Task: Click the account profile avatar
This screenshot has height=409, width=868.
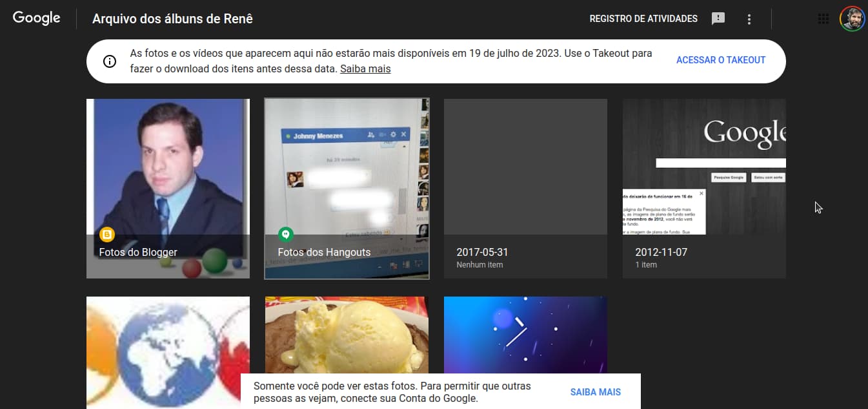Action: [852, 19]
